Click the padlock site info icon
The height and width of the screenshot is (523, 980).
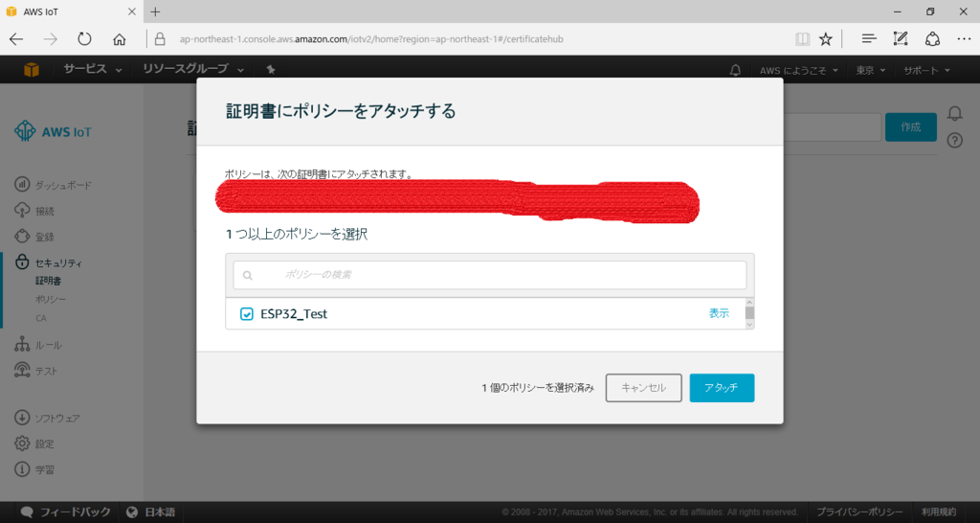point(160,39)
